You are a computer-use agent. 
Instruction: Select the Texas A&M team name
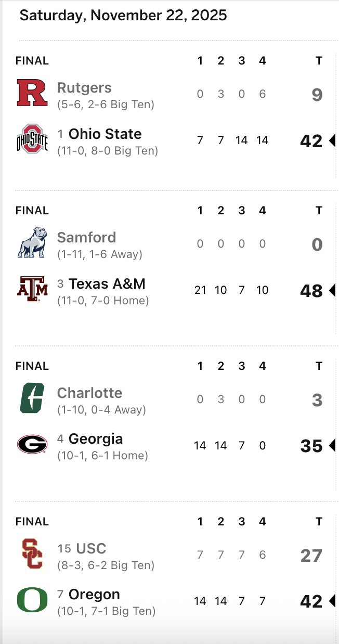[x=107, y=284]
